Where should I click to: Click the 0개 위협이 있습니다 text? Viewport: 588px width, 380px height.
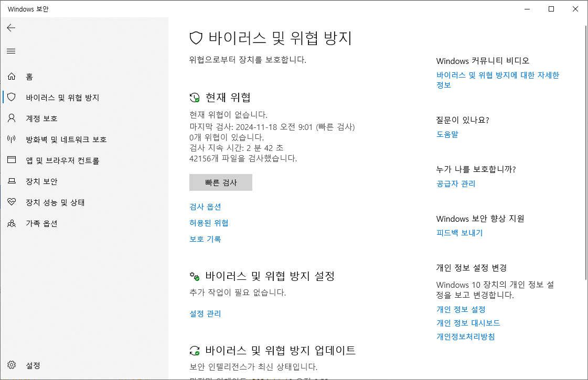pos(227,137)
